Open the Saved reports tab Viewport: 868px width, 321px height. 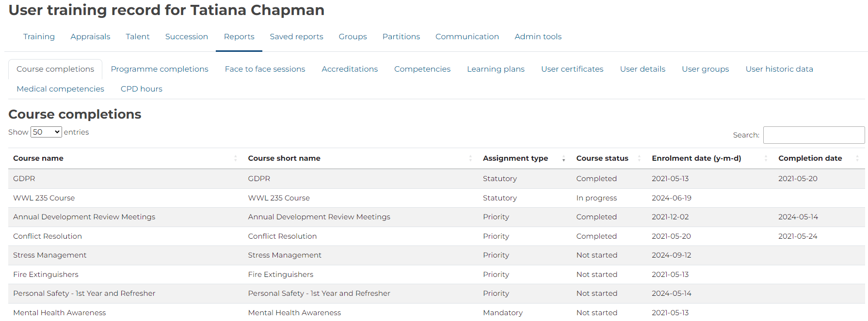296,37
